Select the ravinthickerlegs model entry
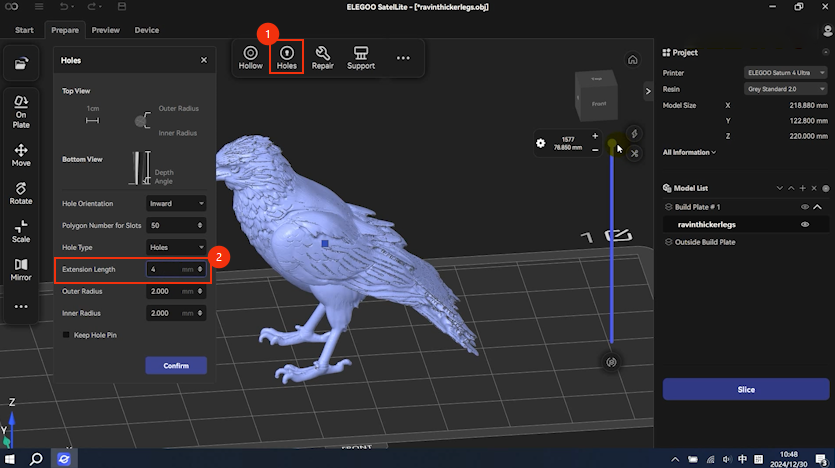The image size is (835, 468). (746, 225)
